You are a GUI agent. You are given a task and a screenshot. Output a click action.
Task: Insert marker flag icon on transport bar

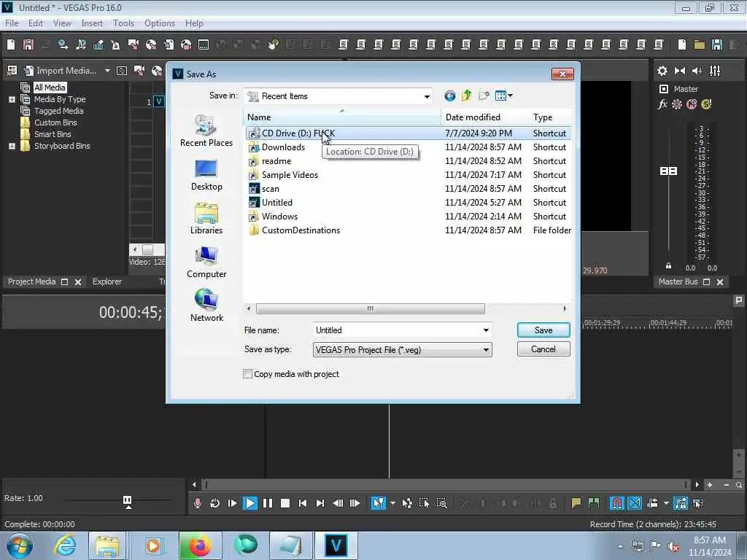tap(576, 503)
